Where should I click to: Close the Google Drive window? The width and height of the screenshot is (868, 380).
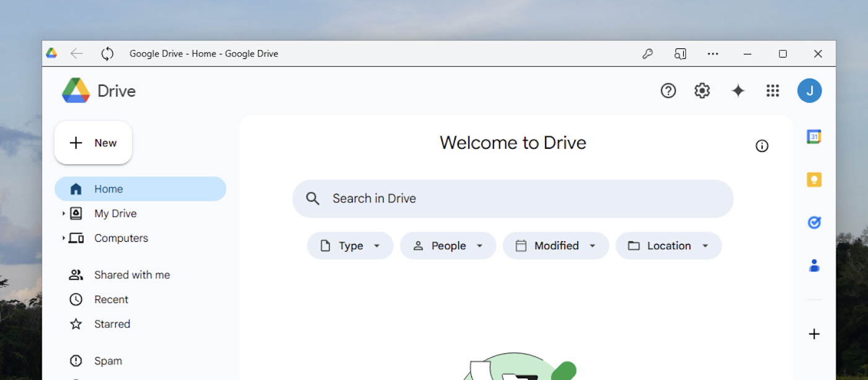(x=818, y=54)
